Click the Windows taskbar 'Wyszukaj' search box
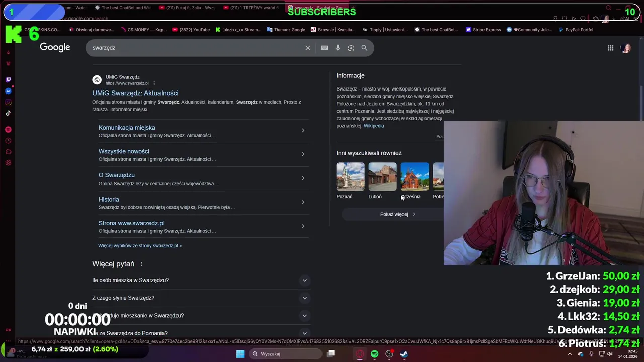The height and width of the screenshot is (362, 644). (286, 354)
